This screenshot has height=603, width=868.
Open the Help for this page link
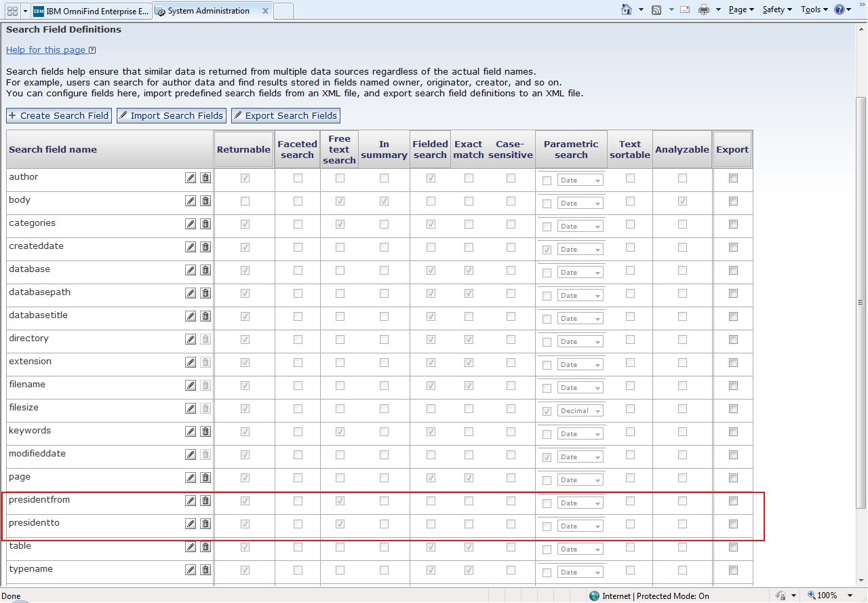[x=46, y=50]
